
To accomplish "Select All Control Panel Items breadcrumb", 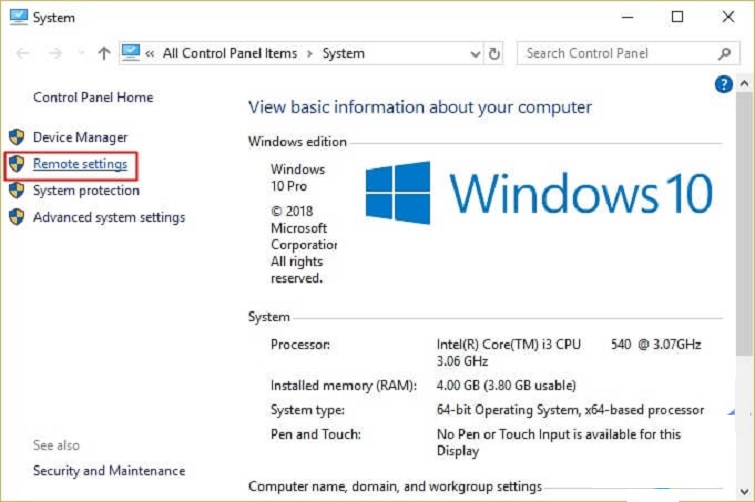I will pyautogui.click(x=230, y=53).
